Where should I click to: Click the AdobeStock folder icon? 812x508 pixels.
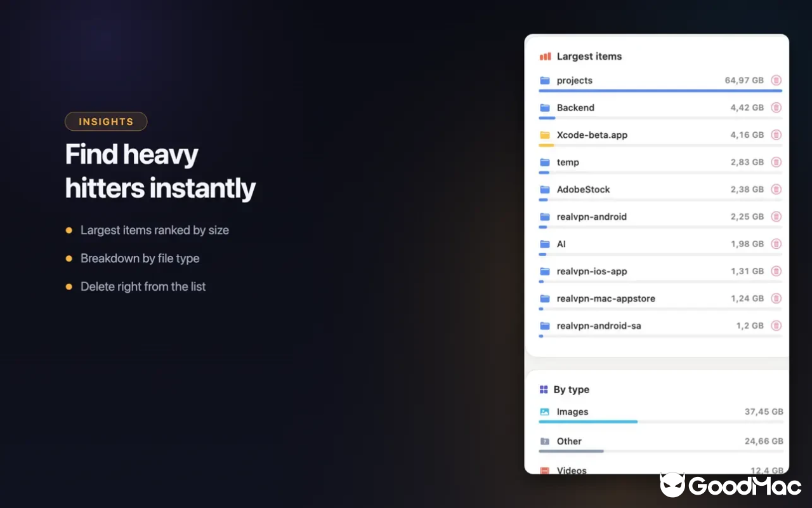[544, 190]
